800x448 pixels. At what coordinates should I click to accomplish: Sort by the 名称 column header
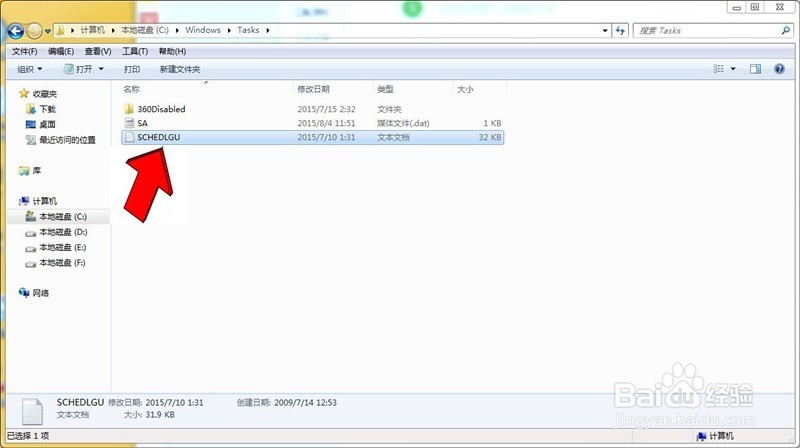point(131,89)
